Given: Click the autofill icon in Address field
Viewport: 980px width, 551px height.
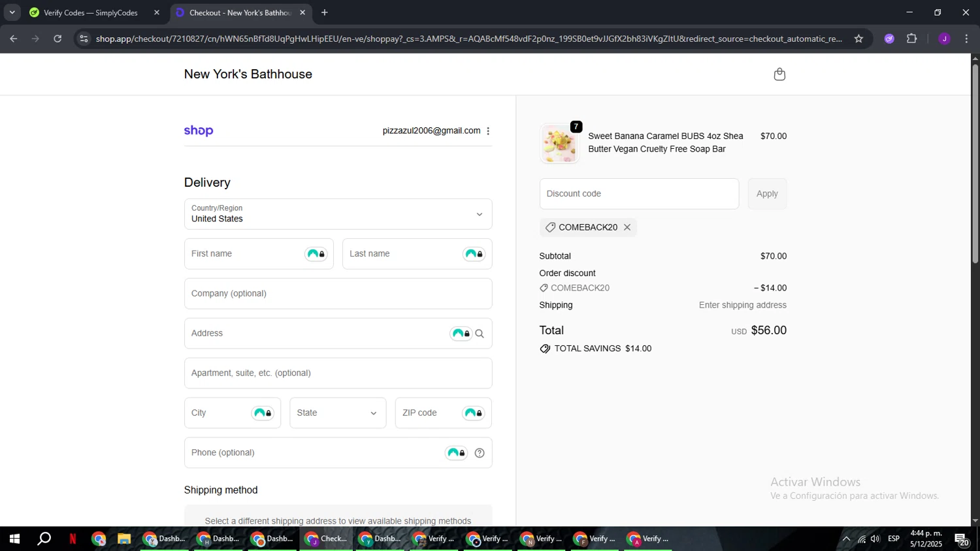Looking at the screenshot, I should pyautogui.click(x=461, y=334).
